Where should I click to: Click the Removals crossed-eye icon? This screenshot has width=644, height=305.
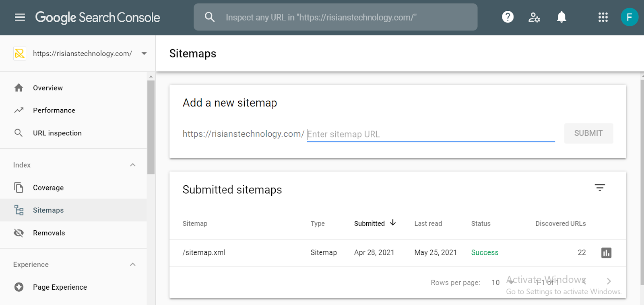pos(19,233)
